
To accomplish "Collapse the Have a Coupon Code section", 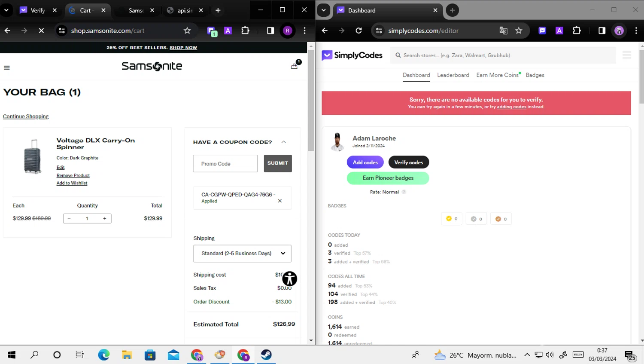I will pyautogui.click(x=283, y=142).
